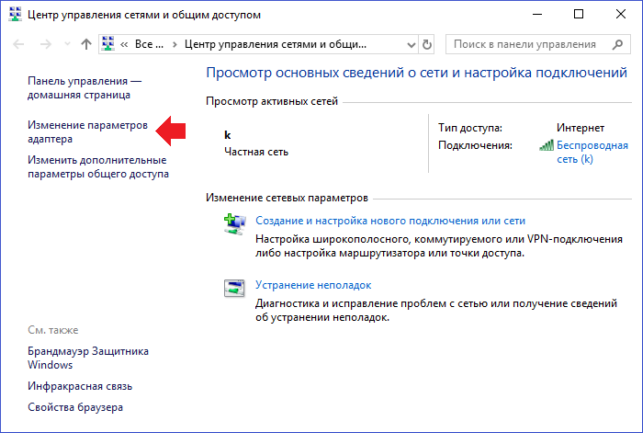Open the 'Устранение неполадок' link
643x433 pixels.
(x=313, y=285)
